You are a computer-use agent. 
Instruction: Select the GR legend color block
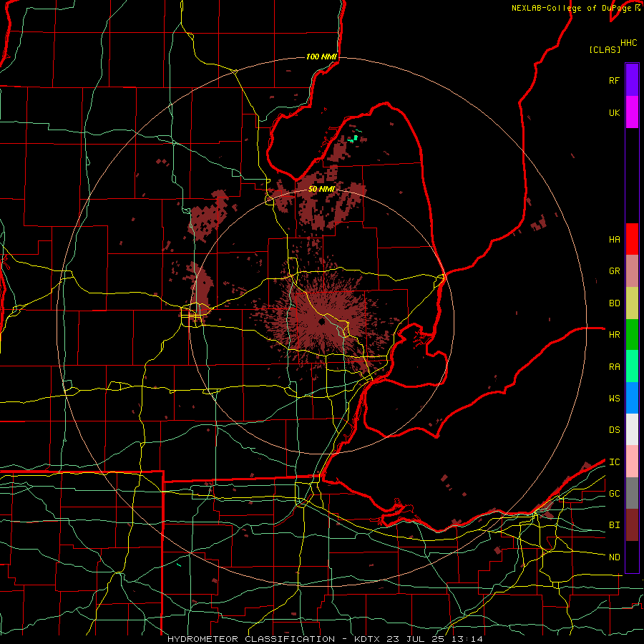632,271
